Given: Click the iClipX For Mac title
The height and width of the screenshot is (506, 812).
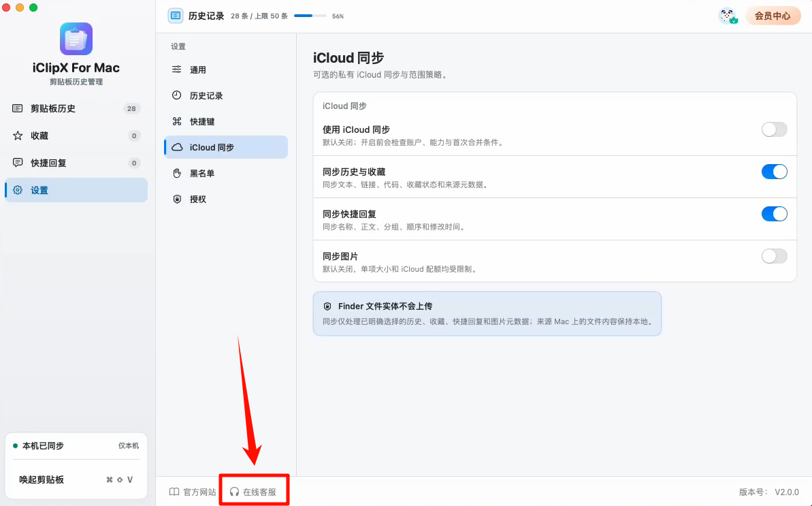Looking at the screenshot, I should pos(76,68).
